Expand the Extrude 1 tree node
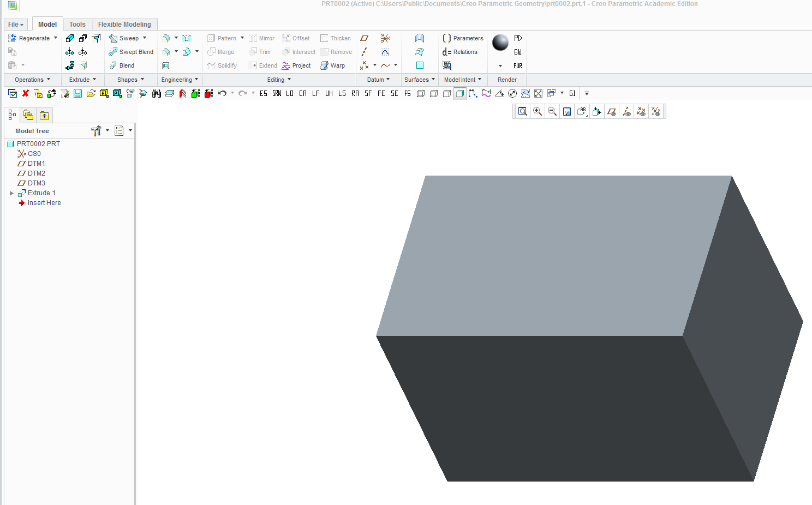Viewport: 812px width, 505px height. (11, 193)
